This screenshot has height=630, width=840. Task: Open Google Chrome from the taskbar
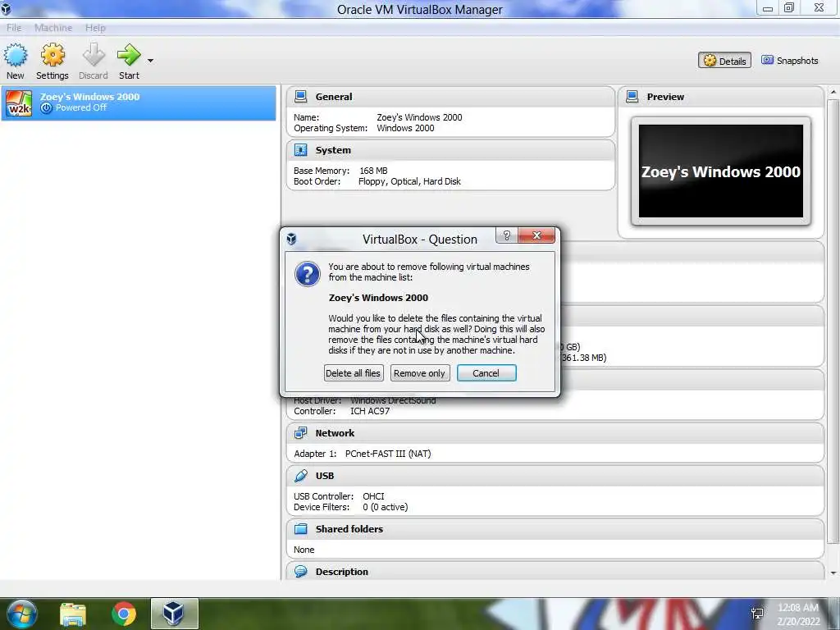[x=124, y=614]
